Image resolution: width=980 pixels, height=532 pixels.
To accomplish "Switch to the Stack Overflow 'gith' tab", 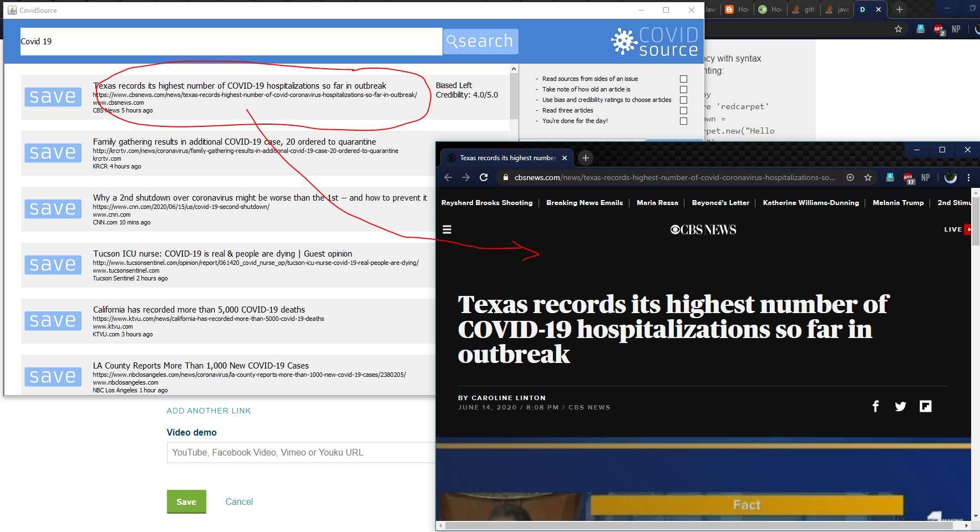I will [x=804, y=9].
